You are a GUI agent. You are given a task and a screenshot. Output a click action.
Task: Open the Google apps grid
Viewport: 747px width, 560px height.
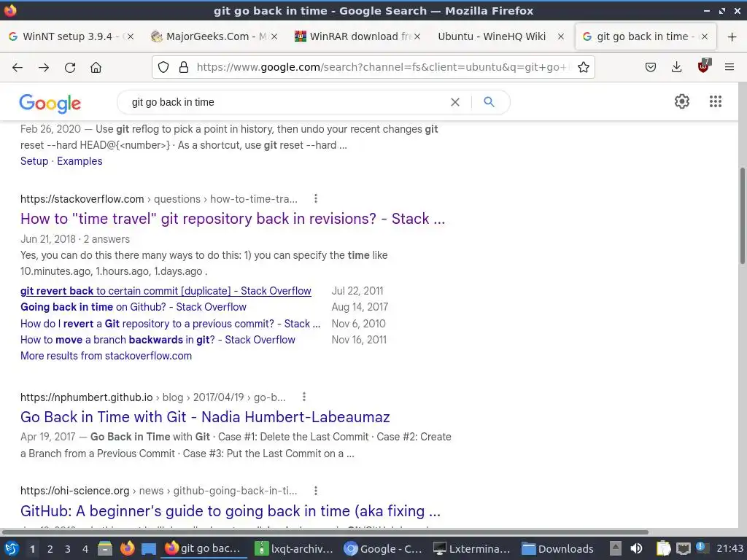point(716,101)
